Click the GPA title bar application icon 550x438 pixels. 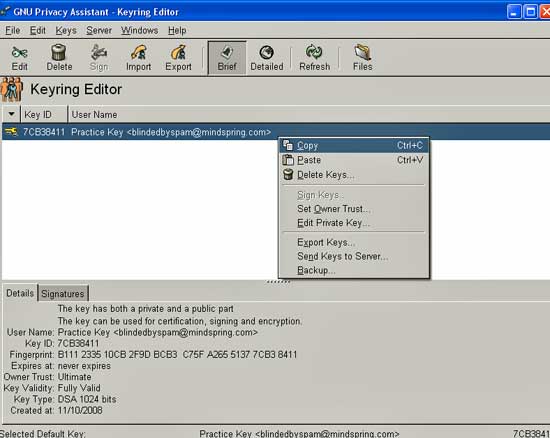(x=5, y=11)
